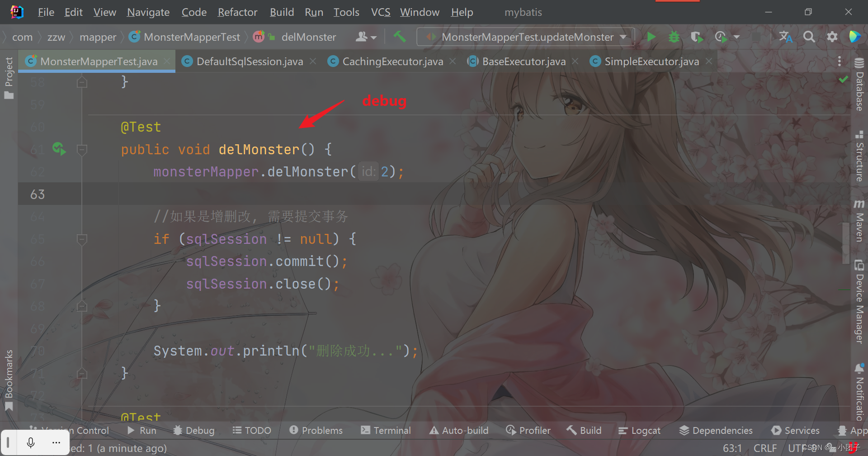Expand the profiler run options arrow
Screen dimensions: 868x456
[736, 37]
